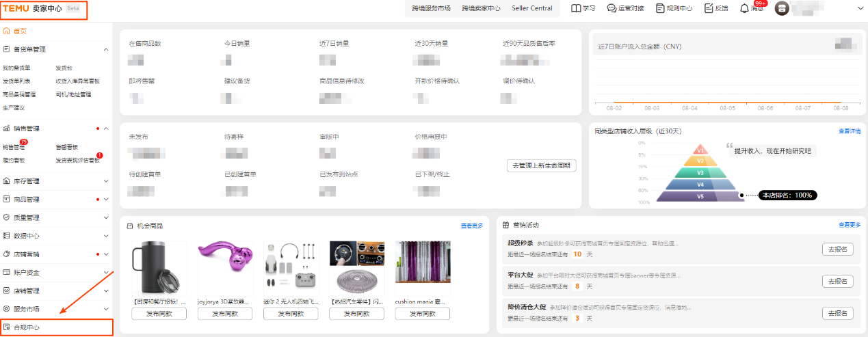Open 售罄看板 menu item

(x=67, y=147)
